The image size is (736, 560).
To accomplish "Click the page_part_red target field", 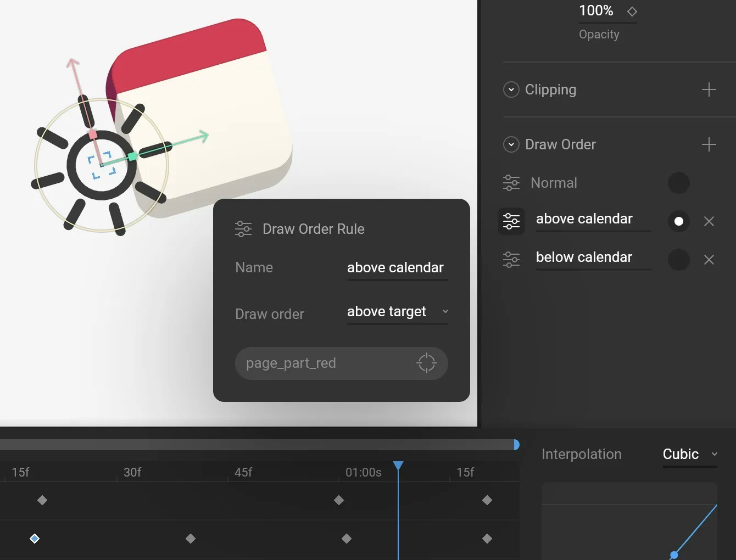I will click(x=341, y=363).
